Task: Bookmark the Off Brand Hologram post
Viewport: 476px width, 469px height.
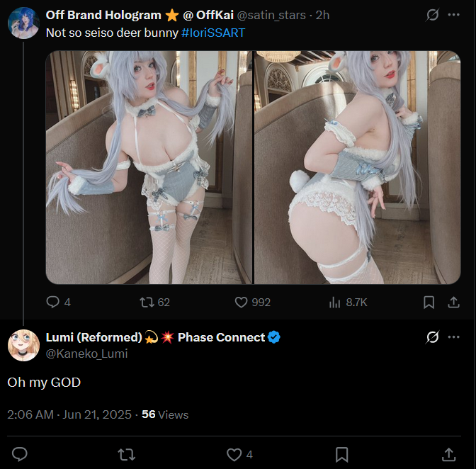Action: click(x=429, y=303)
